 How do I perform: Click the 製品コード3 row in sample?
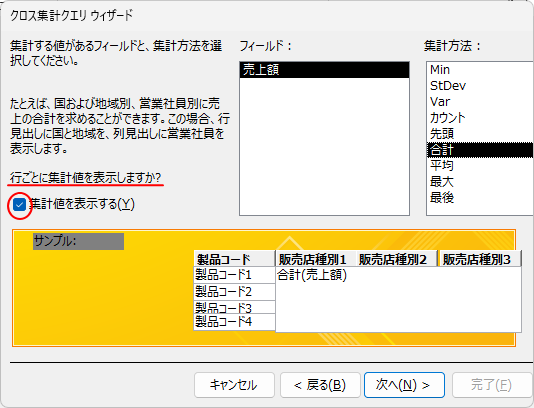click(x=234, y=307)
